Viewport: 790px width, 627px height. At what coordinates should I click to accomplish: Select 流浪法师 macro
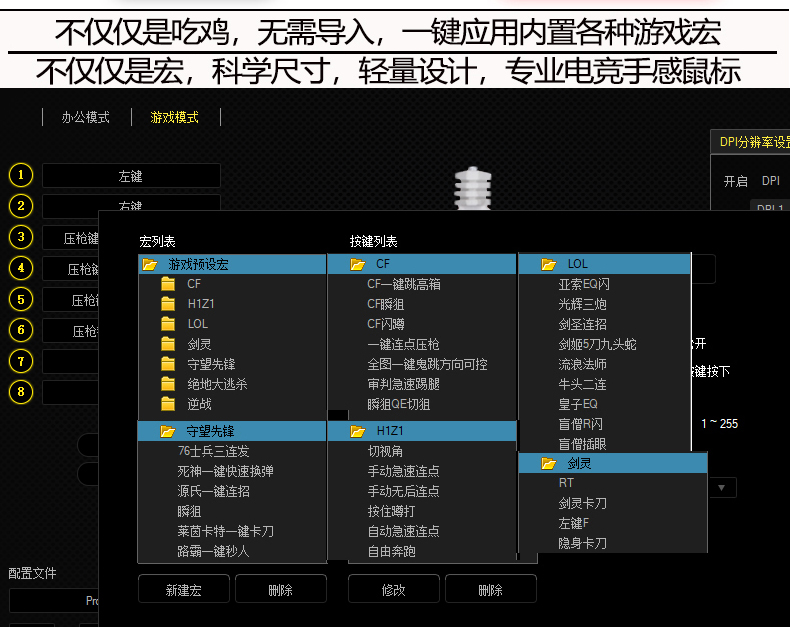tap(582, 364)
